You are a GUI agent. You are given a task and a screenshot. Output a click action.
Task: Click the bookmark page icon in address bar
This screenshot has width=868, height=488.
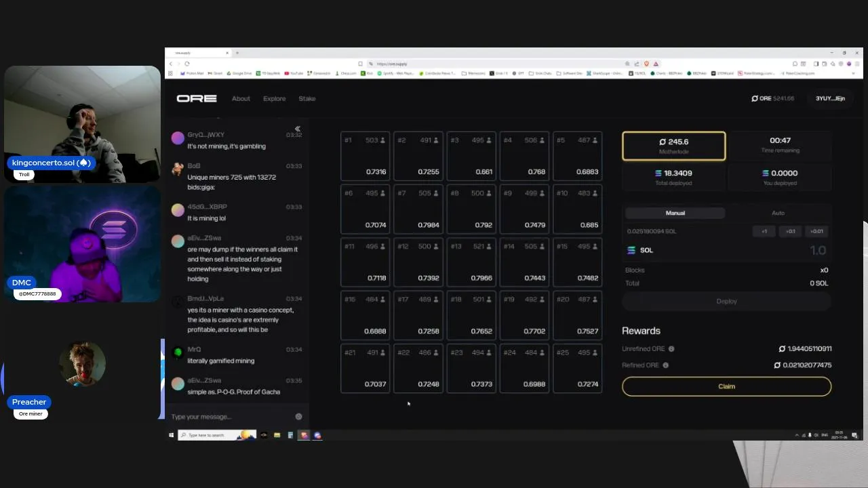pos(360,64)
